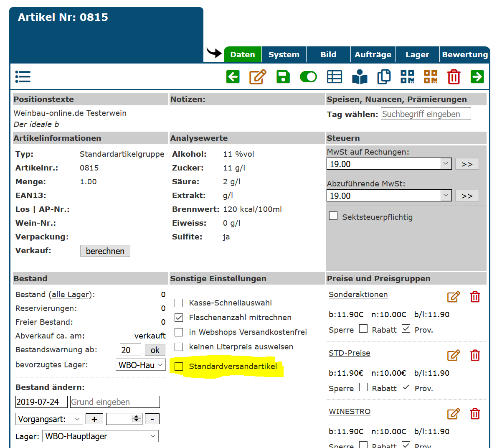
Task: Switch to the System tab
Action: [x=284, y=55]
